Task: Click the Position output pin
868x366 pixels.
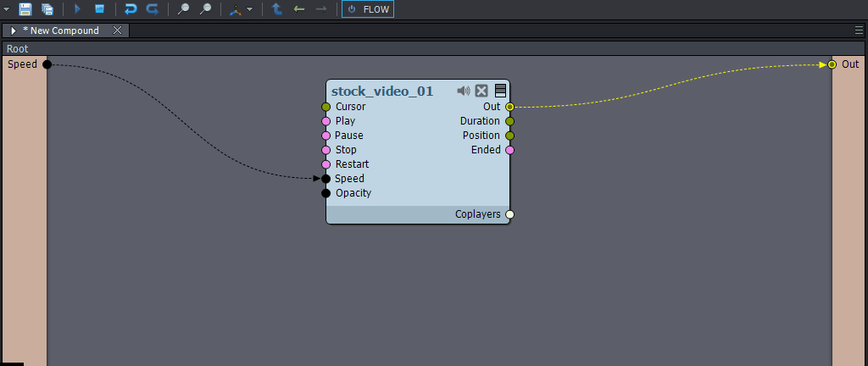Action: click(509, 136)
